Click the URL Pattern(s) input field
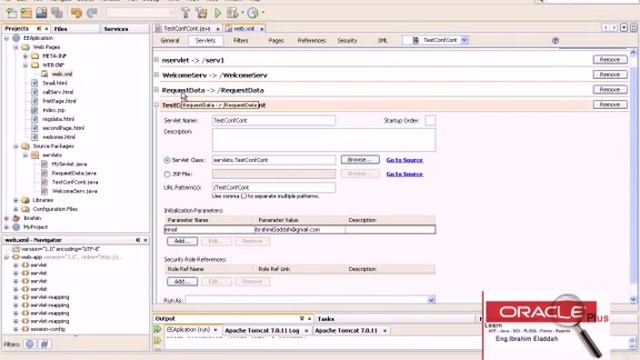640x360 pixels. tap(273, 187)
